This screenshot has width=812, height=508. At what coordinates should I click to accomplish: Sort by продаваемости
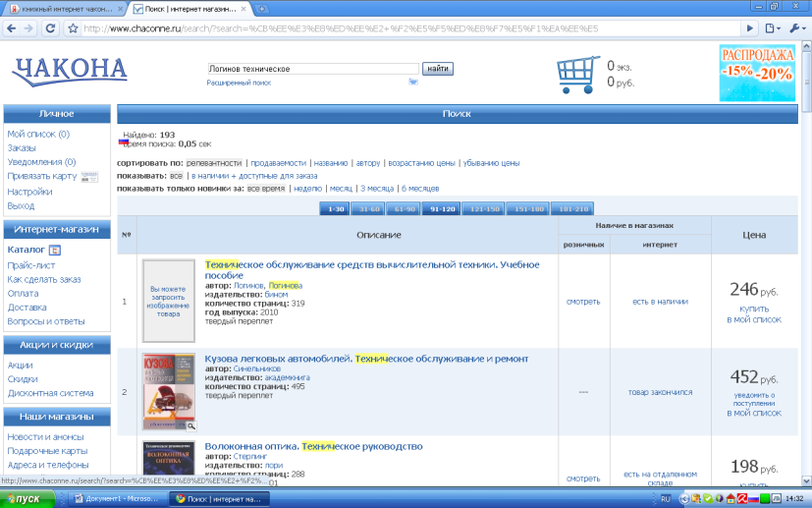pos(279,163)
